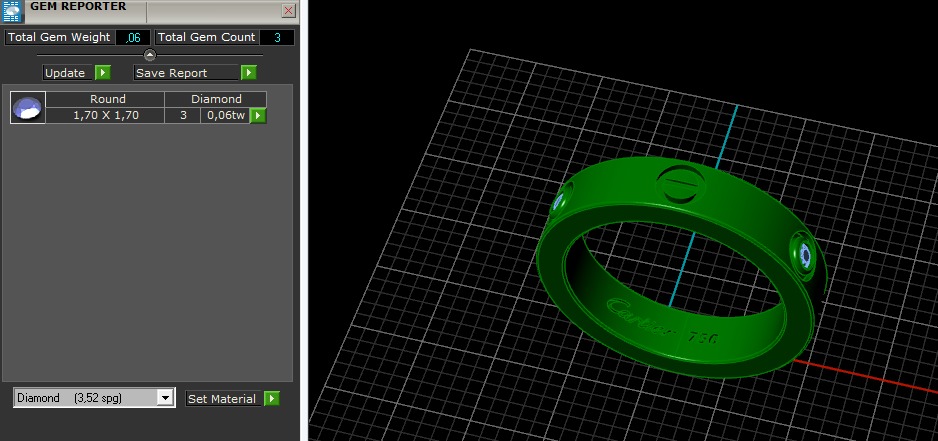
Task: Click the 'Total Gem Weight' label
Action: (59, 37)
